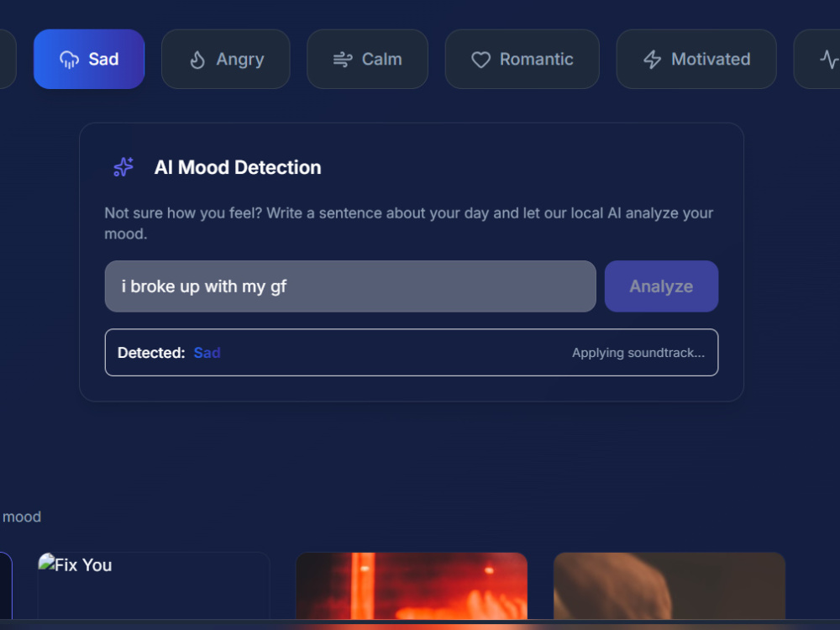
Task: Choose the Motivated mood chip
Action: (x=696, y=59)
